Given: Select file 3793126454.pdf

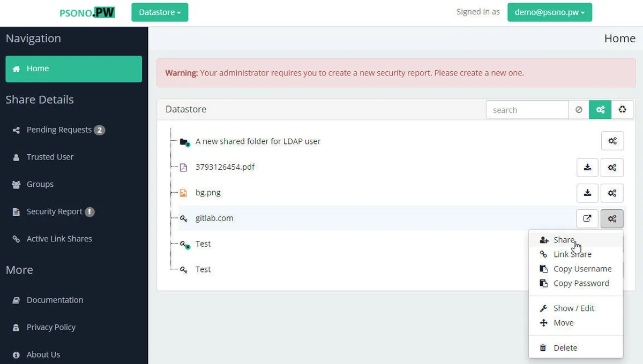Looking at the screenshot, I should coord(225,167).
